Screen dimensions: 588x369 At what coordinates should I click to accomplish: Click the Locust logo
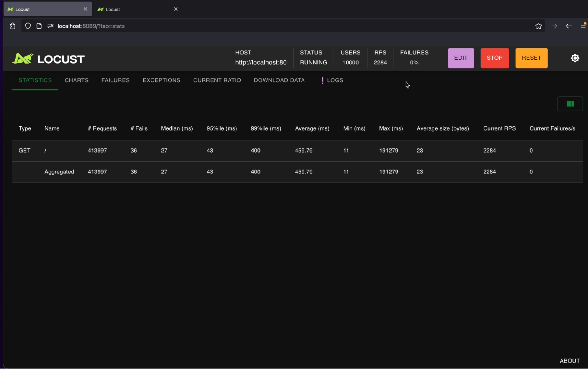pyautogui.click(x=48, y=59)
